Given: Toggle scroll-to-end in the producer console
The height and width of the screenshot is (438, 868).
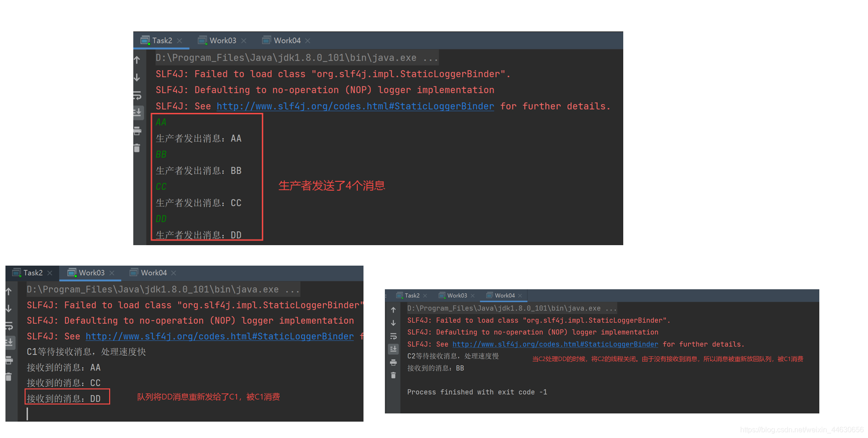Looking at the screenshot, I should click(x=137, y=112).
